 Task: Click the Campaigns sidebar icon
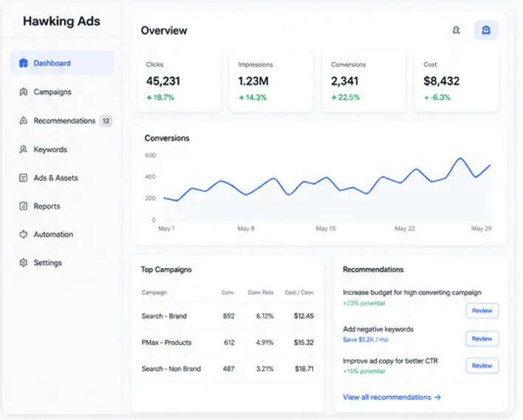24,92
